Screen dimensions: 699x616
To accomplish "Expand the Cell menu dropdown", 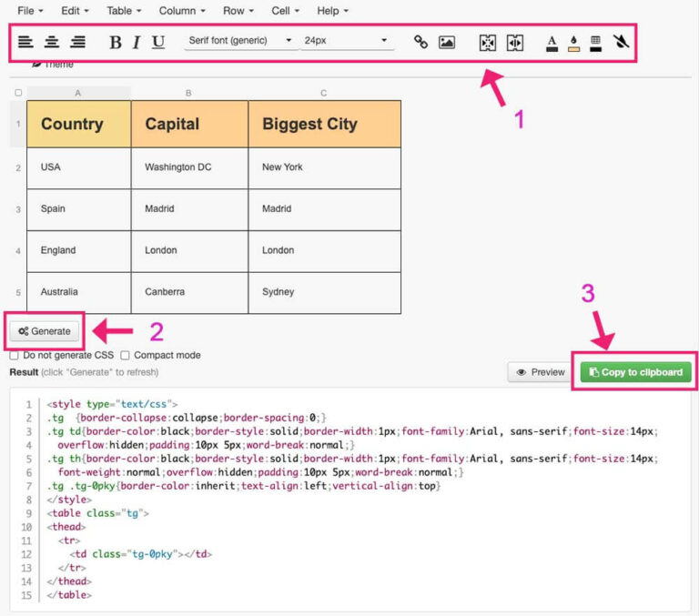I will coord(286,11).
